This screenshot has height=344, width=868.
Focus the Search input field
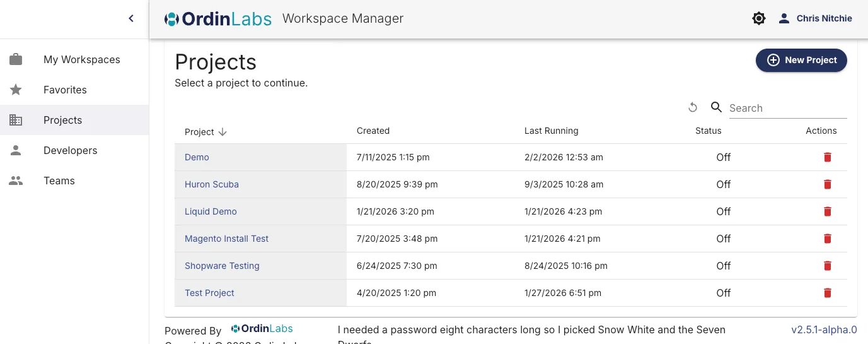click(787, 108)
